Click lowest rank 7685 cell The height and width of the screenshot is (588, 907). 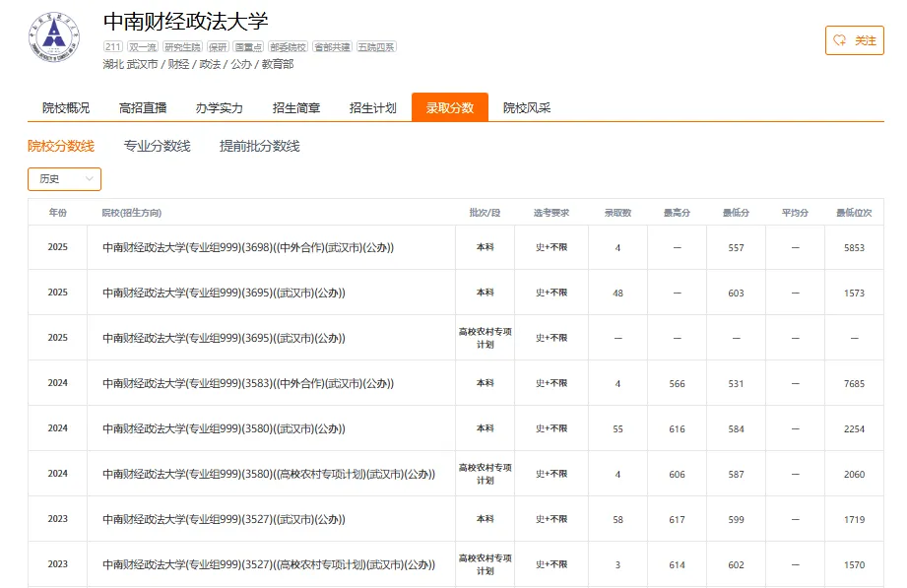pyautogui.click(x=854, y=384)
